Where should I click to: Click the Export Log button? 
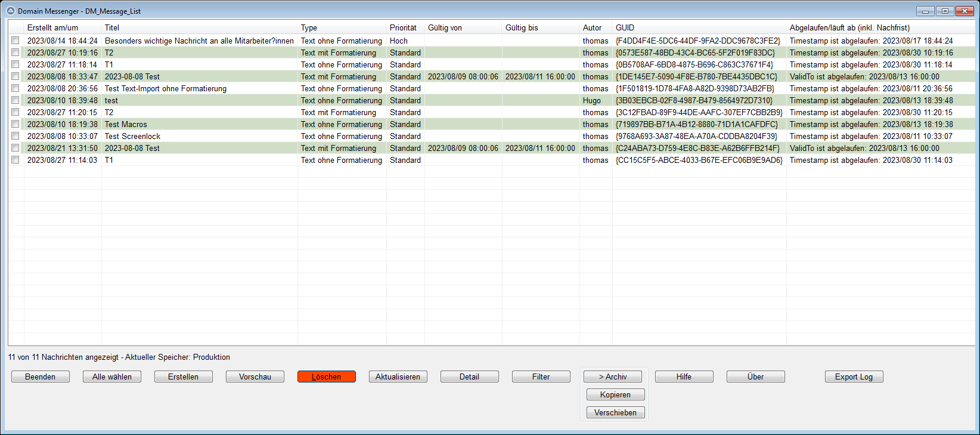tap(854, 377)
